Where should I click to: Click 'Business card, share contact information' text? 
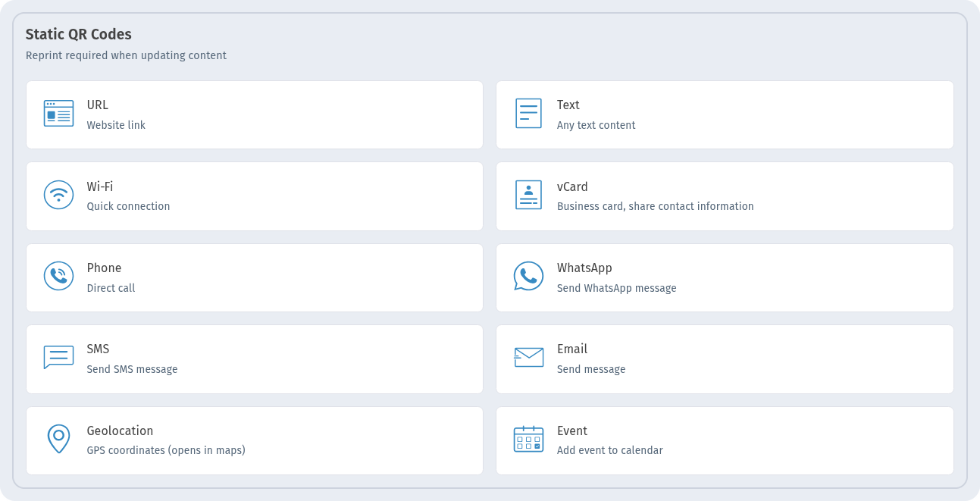[656, 206]
